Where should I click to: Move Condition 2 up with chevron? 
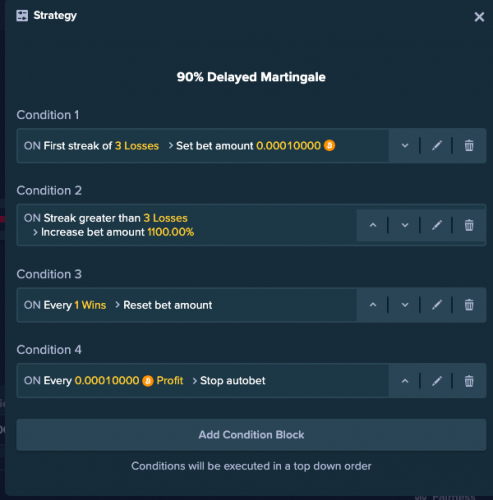pyautogui.click(x=373, y=225)
